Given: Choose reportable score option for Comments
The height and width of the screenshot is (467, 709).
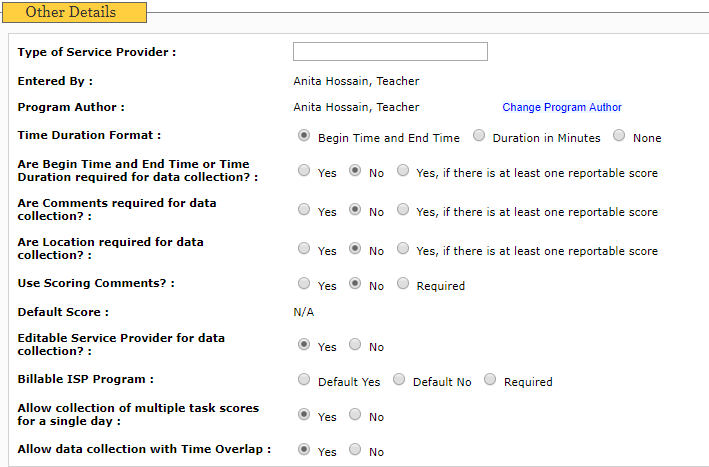Looking at the screenshot, I should [x=403, y=209].
